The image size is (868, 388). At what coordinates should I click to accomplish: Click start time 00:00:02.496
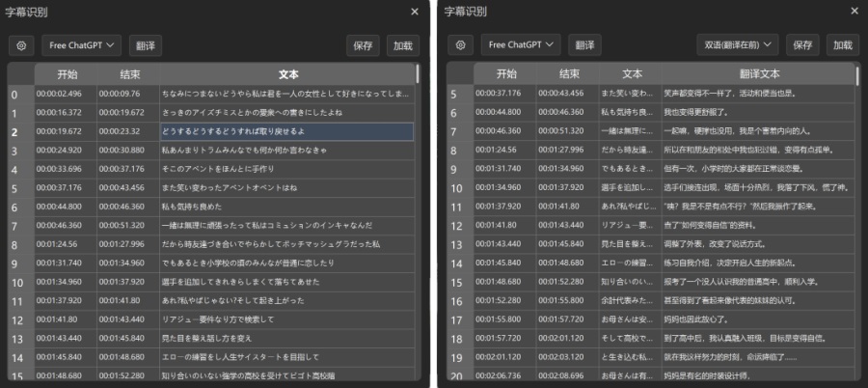tap(66, 94)
